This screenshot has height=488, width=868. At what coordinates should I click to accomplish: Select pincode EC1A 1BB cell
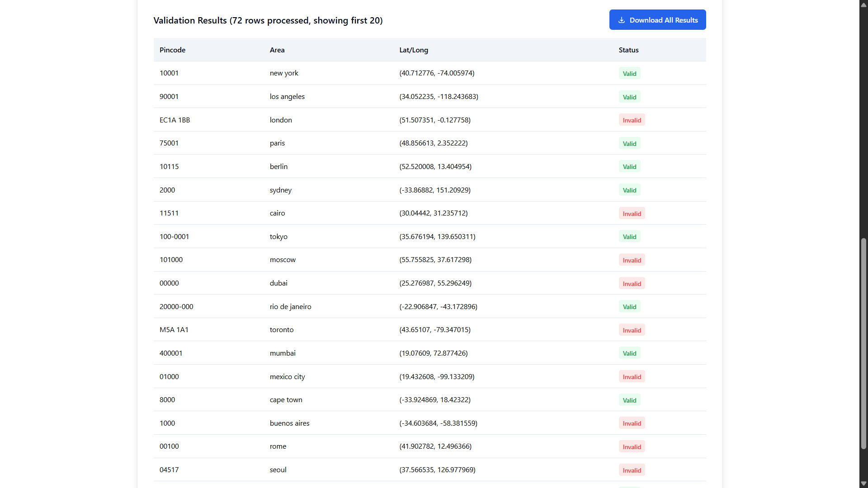pyautogui.click(x=175, y=120)
